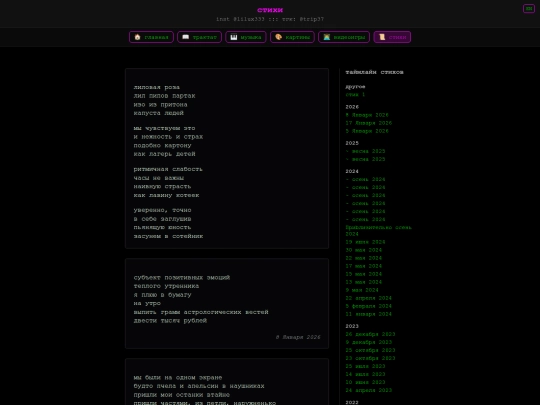Viewport: 540px width, 405px height.
Task: Click the 2025 year heading in timeline
Action: tap(352, 143)
